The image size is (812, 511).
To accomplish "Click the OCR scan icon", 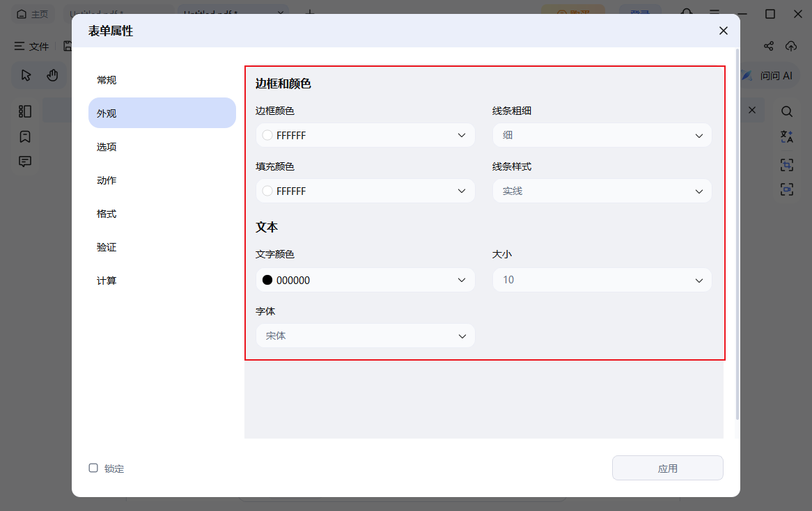I will click(787, 165).
